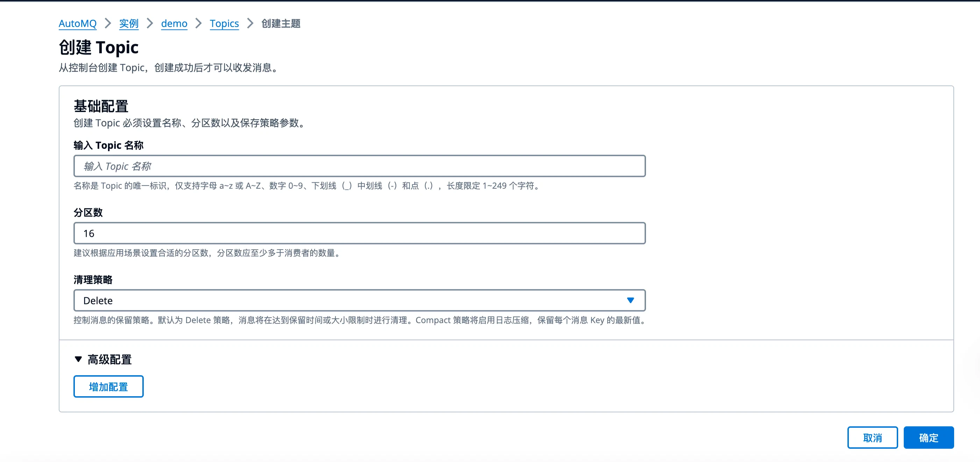Click the chevron between demo and Topics
The height and width of the screenshot is (462, 980).
pyautogui.click(x=198, y=23)
